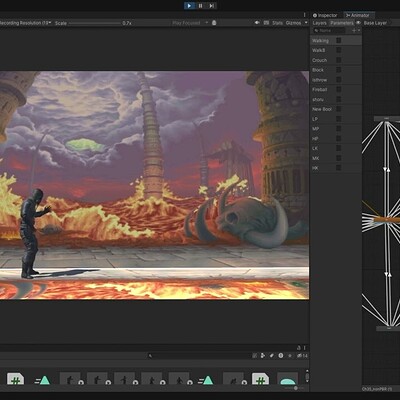Select the New Bool parameter label
The width and height of the screenshot is (400, 400).
coord(322,109)
